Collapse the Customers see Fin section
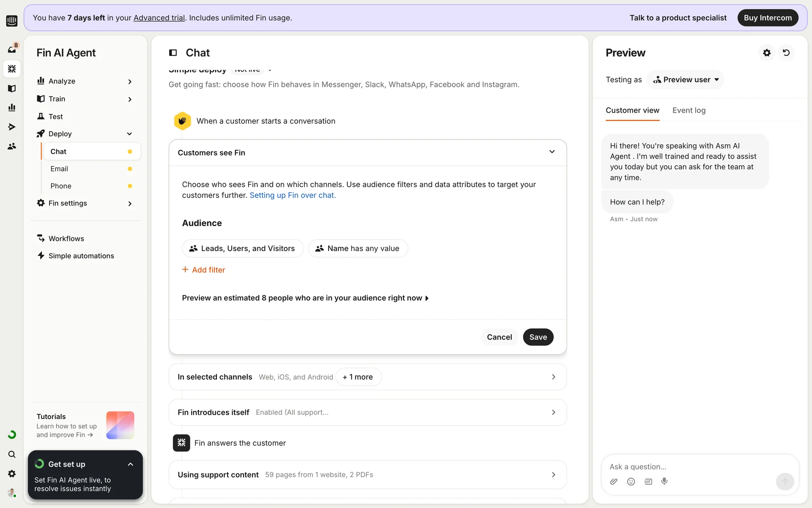Viewport: 812px width, 508px height. point(552,152)
